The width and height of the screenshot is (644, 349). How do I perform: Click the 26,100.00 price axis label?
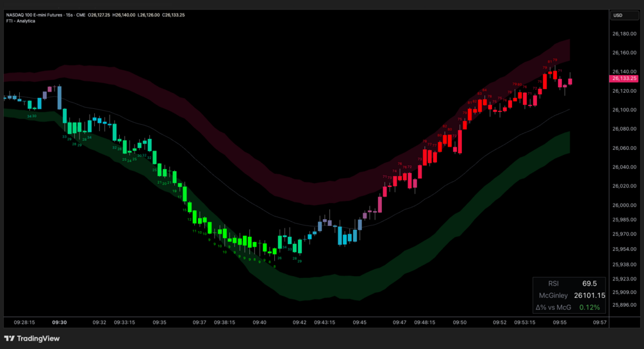pos(624,110)
